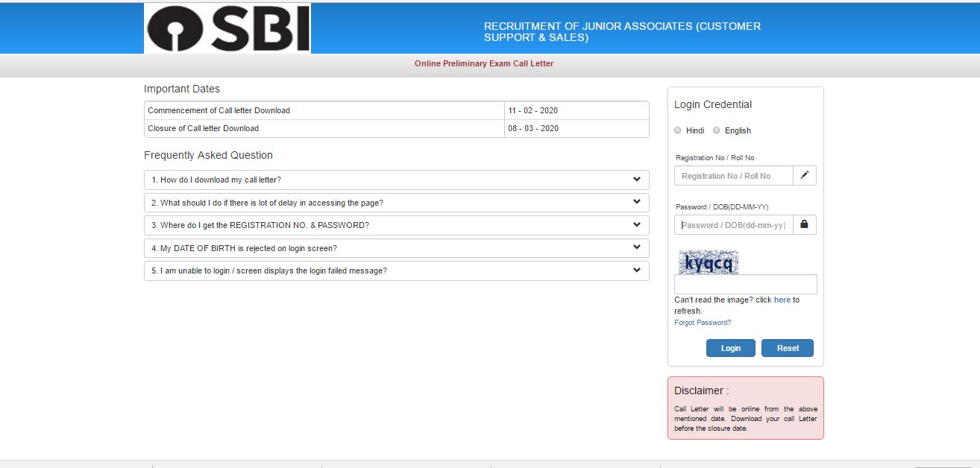Expand the login failed message FAQ
The width and height of the screenshot is (980, 468).
396,271
